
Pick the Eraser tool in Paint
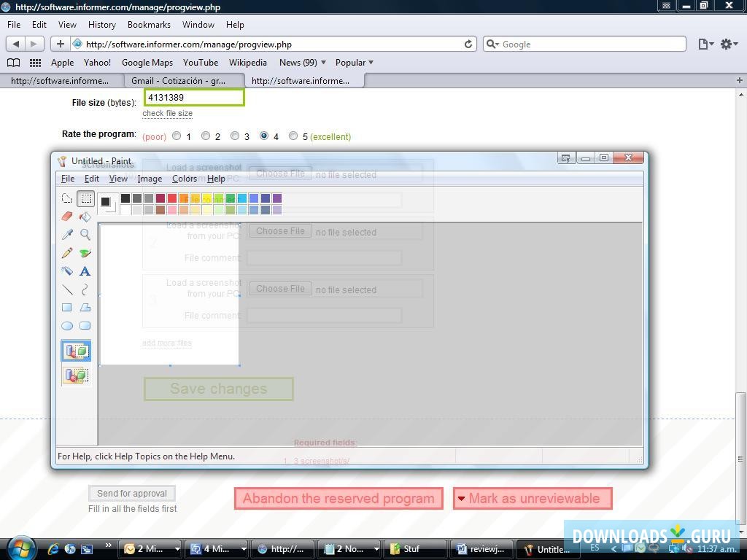coord(67,217)
